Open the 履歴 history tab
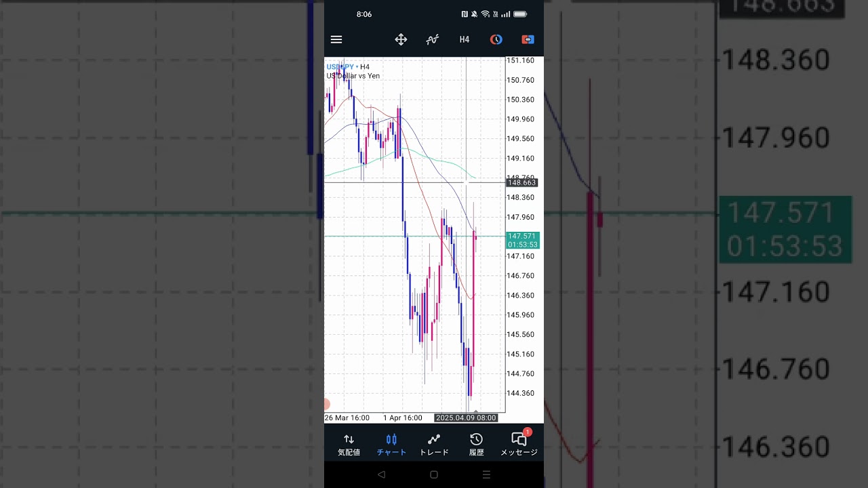The height and width of the screenshot is (488, 868). point(476,445)
